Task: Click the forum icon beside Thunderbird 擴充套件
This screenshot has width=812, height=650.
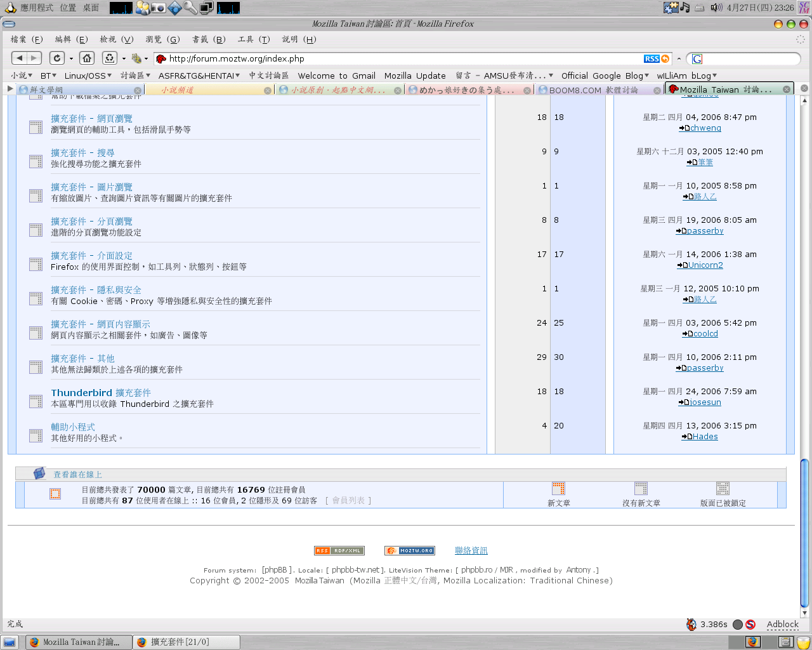Action: coord(36,401)
